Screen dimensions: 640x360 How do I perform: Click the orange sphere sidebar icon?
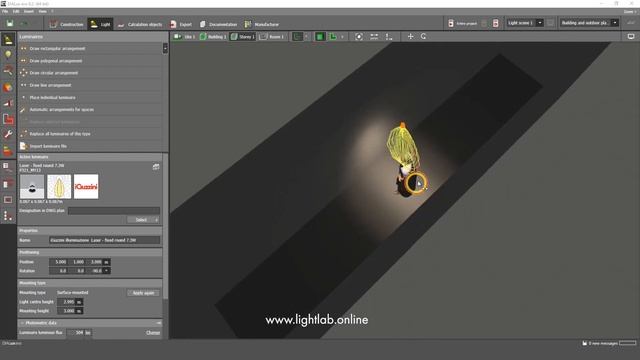(8, 87)
